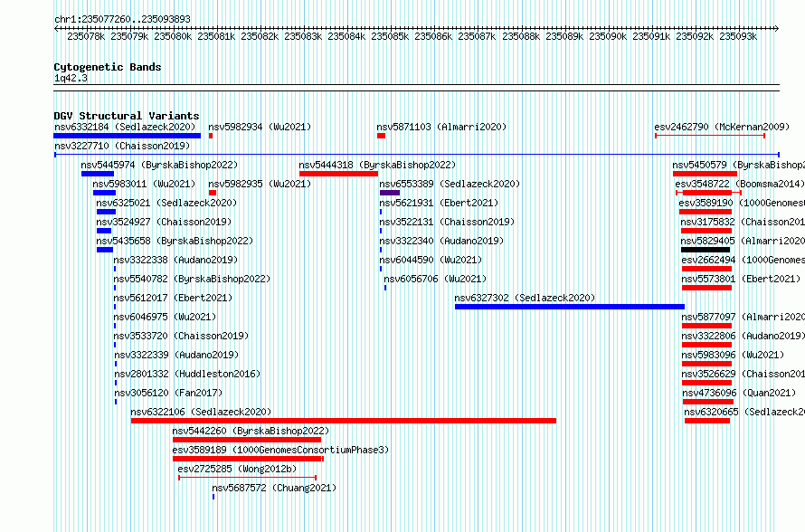The width and height of the screenshot is (805, 532).
Task: Open nsv5445974 (ByrskaBishop2022) entry
Action: [x=160, y=165]
